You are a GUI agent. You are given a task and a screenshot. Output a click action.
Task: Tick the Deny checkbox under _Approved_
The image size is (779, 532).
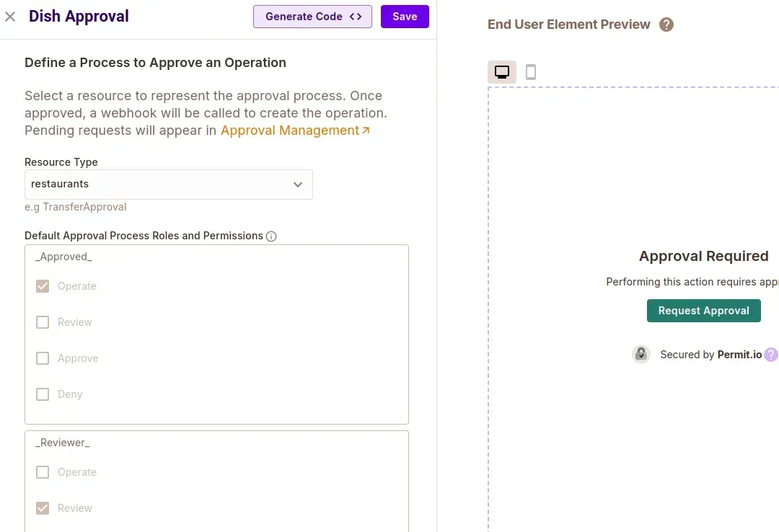click(x=43, y=394)
